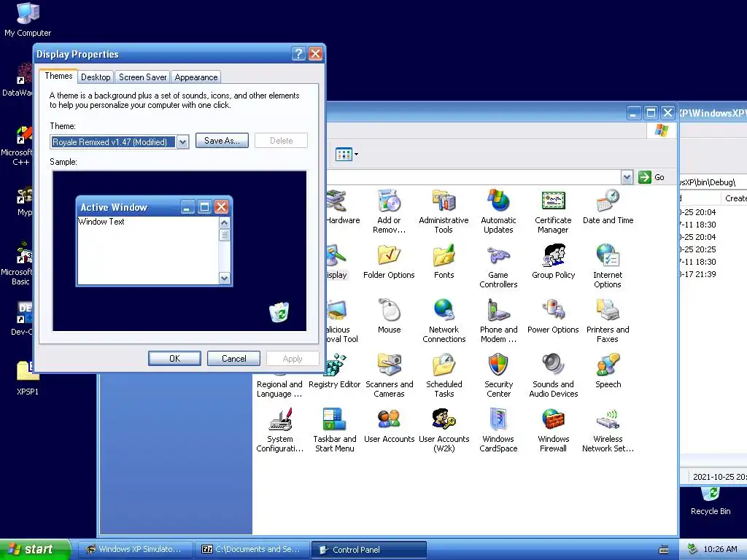Viewport: 747px width, 560px height.
Task: Click Display Properties help question button
Action: point(298,54)
